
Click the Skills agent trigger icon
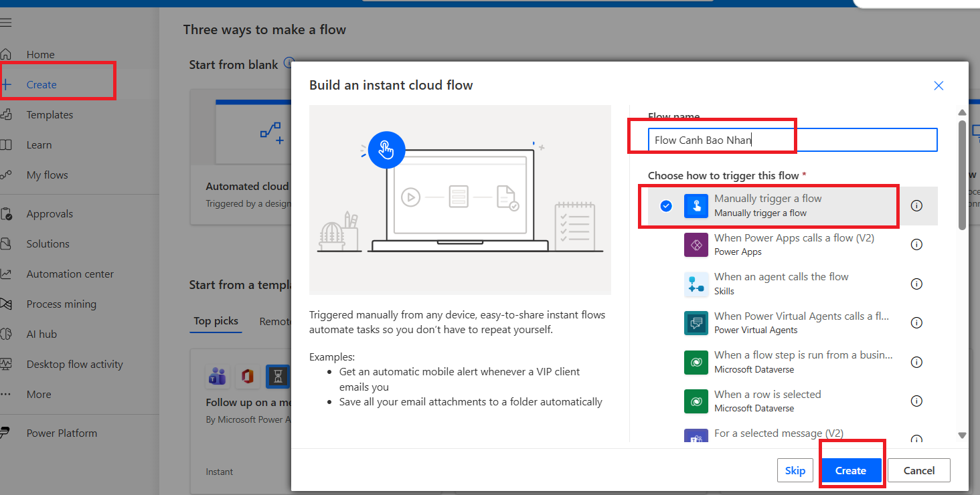pyautogui.click(x=696, y=284)
